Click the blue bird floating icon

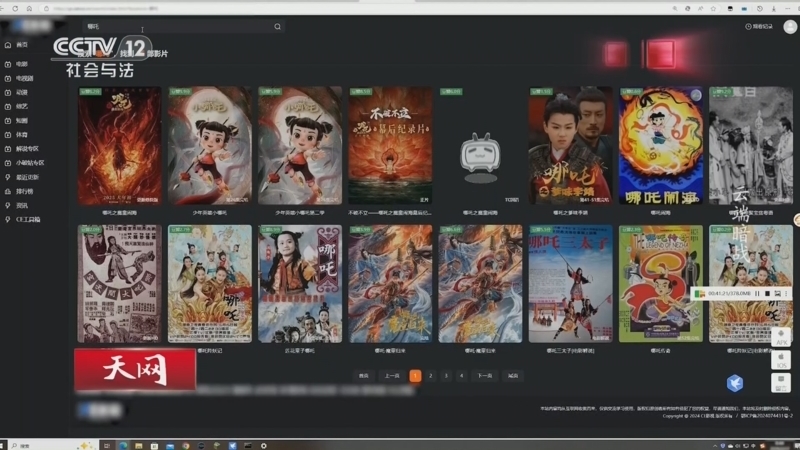(735, 383)
